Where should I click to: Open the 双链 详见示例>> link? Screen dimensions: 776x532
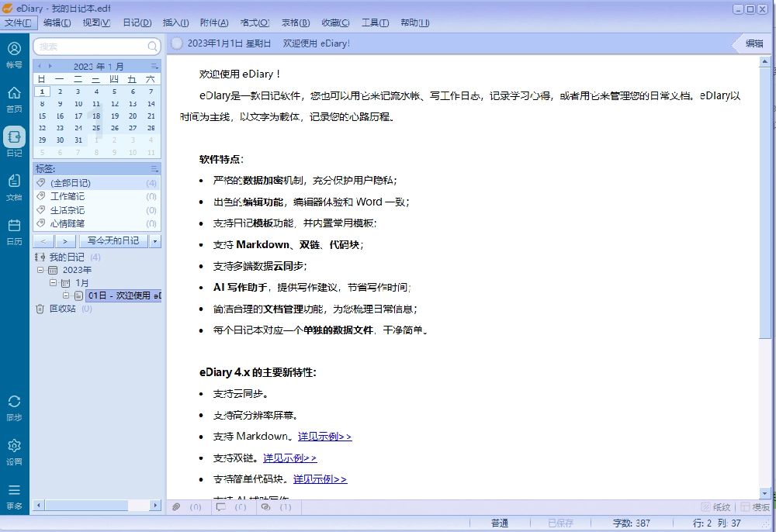pyautogui.click(x=290, y=458)
